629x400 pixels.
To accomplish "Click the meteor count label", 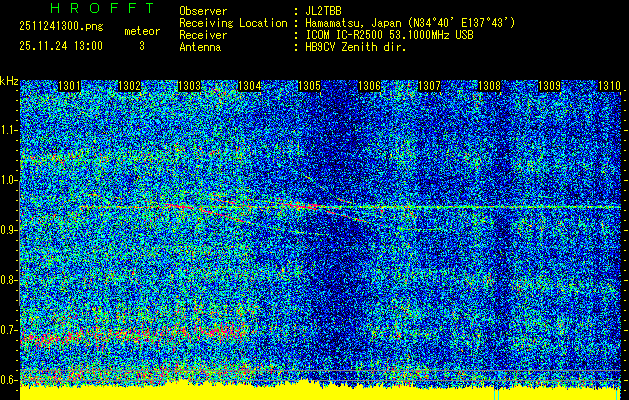I will click(141, 32).
